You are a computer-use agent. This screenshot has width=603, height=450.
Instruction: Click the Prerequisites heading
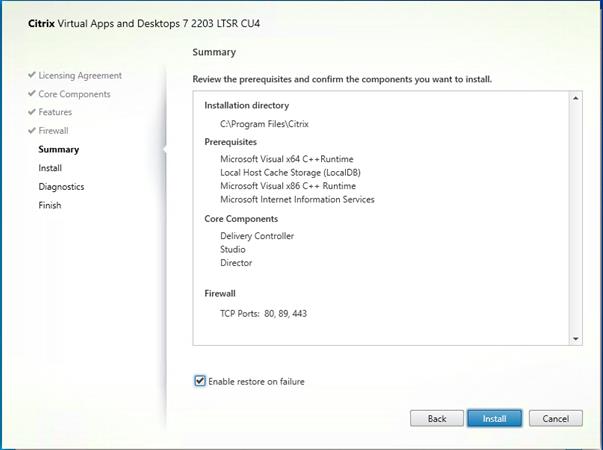pos(230,142)
